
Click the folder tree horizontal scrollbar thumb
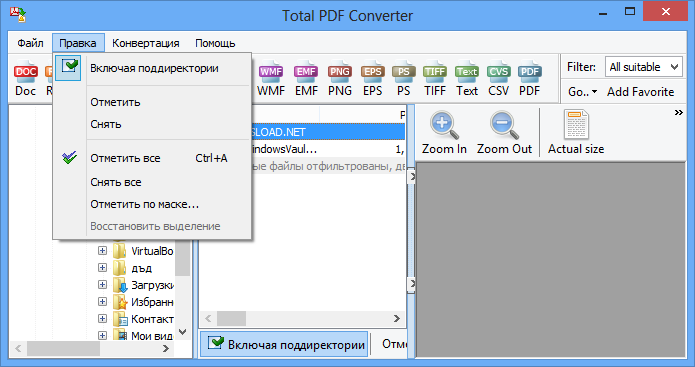pos(63,349)
